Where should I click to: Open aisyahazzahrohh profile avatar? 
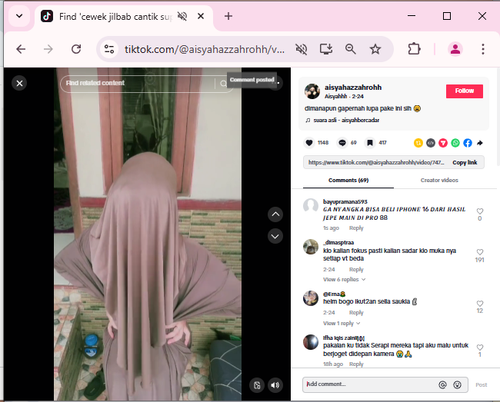point(312,91)
